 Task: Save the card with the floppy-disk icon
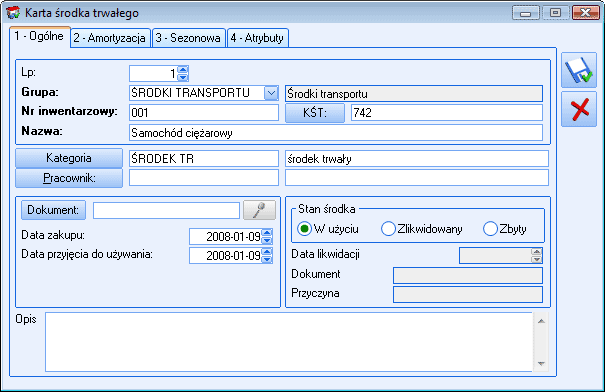coord(579,70)
